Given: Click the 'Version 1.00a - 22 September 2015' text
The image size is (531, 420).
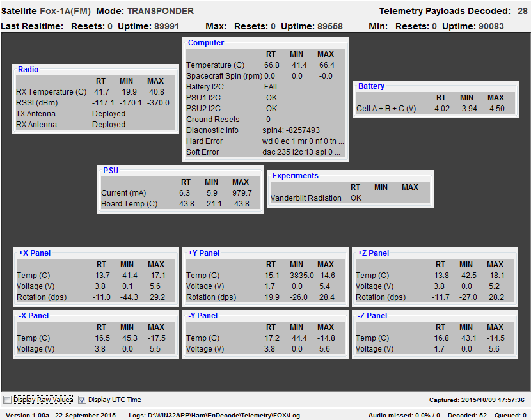Looking at the screenshot, I should (x=61, y=416).
